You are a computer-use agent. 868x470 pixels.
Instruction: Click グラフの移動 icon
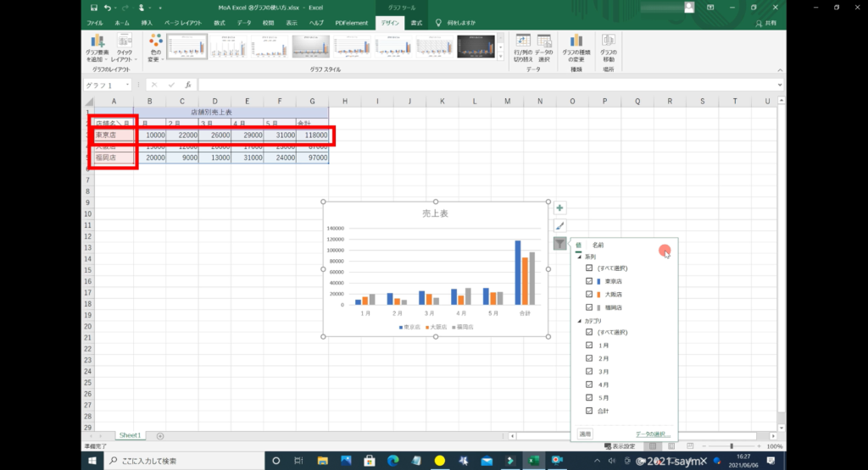pyautogui.click(x=608, y=48)
